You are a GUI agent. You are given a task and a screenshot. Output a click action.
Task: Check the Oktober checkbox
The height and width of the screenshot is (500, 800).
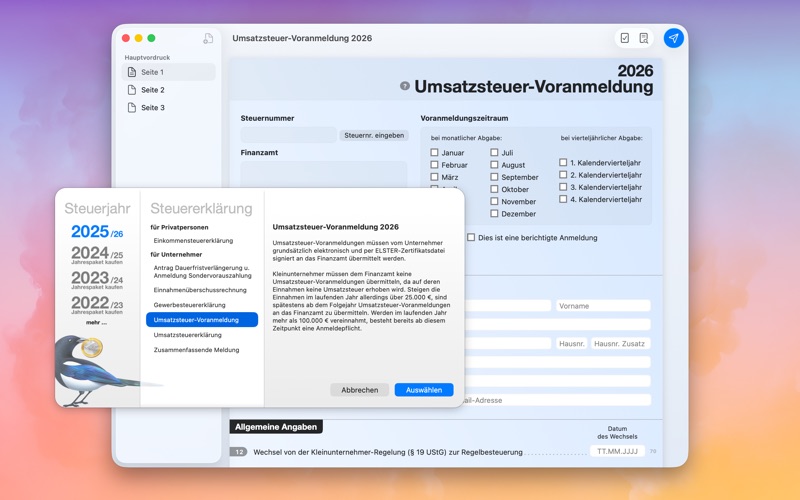click(494, 189)
